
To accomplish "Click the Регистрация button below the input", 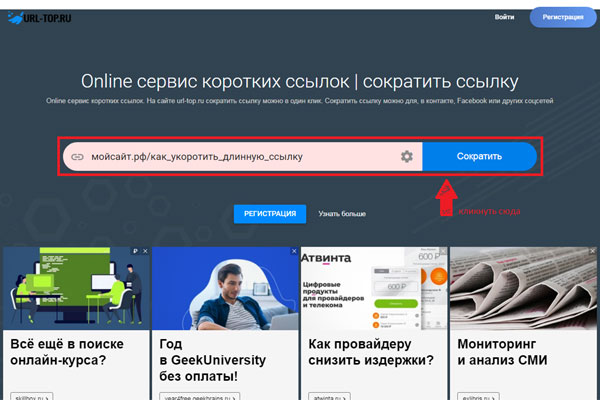I will (270, 214).
